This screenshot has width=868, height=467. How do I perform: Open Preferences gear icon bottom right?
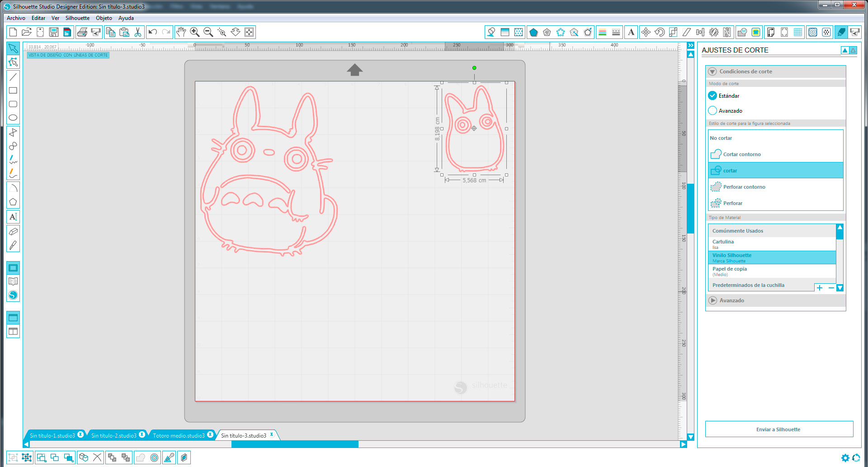coord(845,458)
